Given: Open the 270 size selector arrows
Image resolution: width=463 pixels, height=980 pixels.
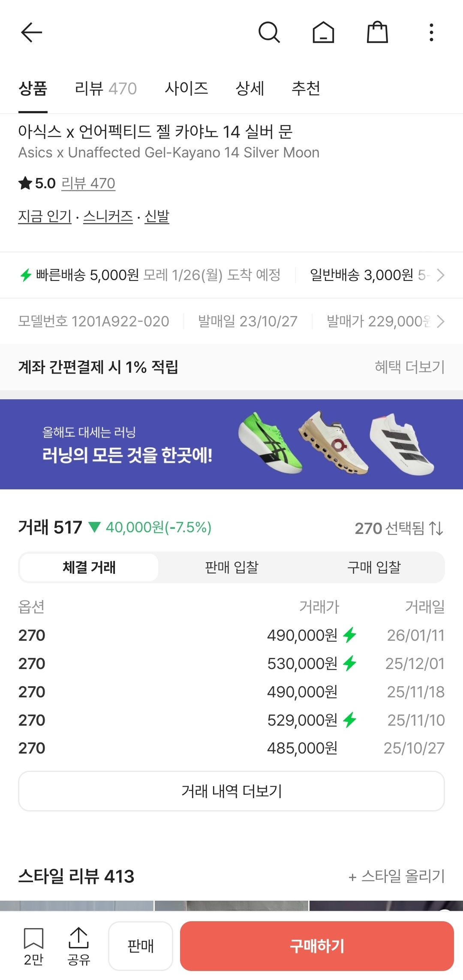Looking at the screenshot, I should point(436,528).
